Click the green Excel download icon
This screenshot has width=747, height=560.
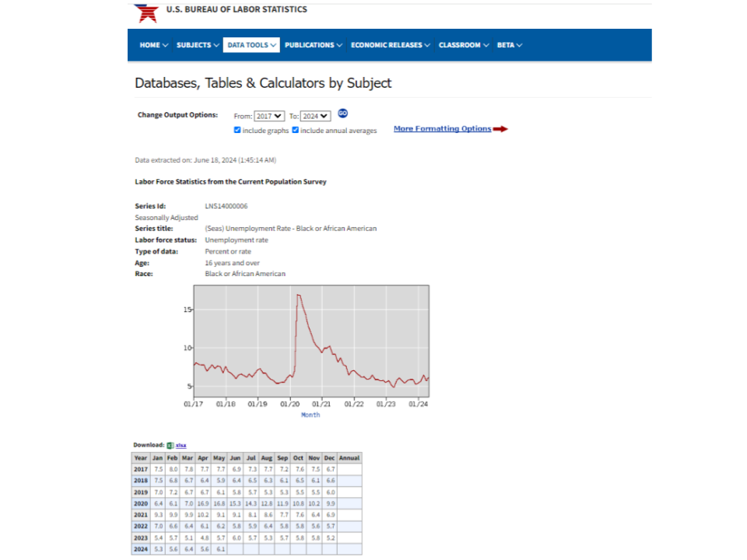tap(170, 445)
